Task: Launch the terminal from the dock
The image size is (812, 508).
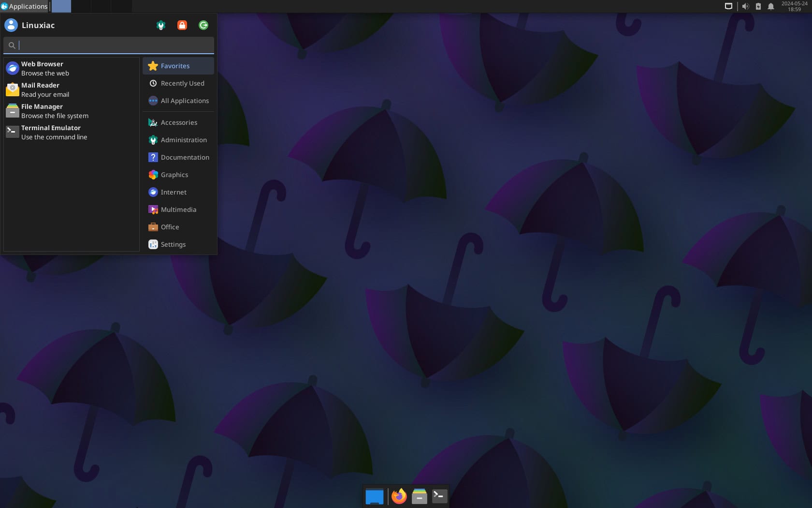Action: pos(439,496)
